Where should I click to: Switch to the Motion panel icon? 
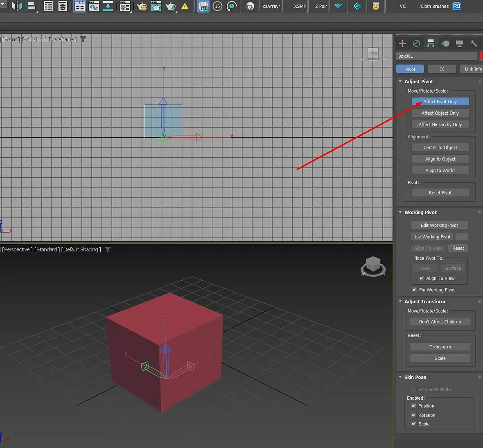[x=445, y=43]
